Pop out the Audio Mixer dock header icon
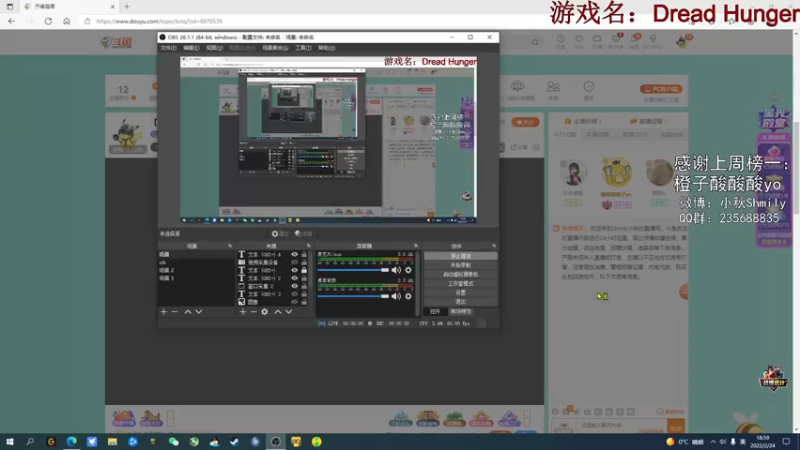Image resolution: width=800 pixels, height=450 pixels. click(416, 246)
